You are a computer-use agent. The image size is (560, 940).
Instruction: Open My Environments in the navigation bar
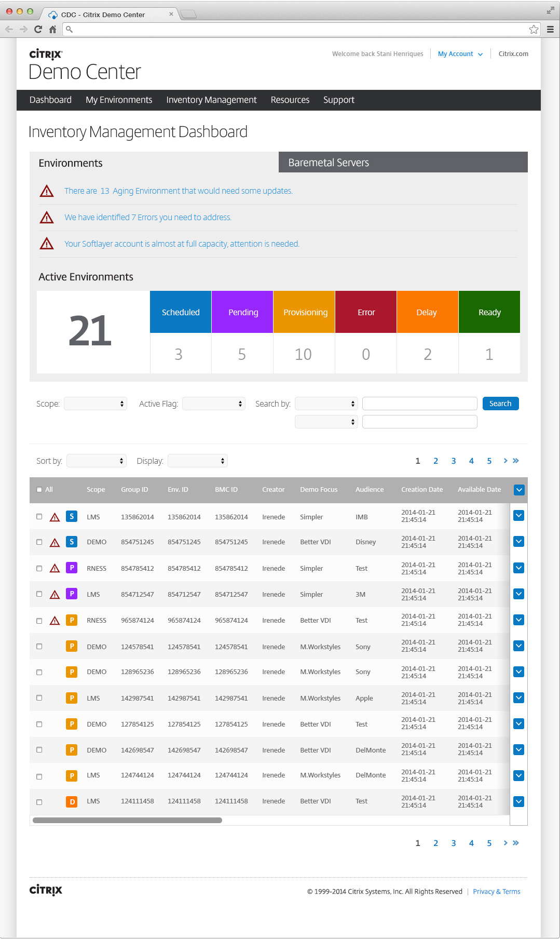pos(119,100)
